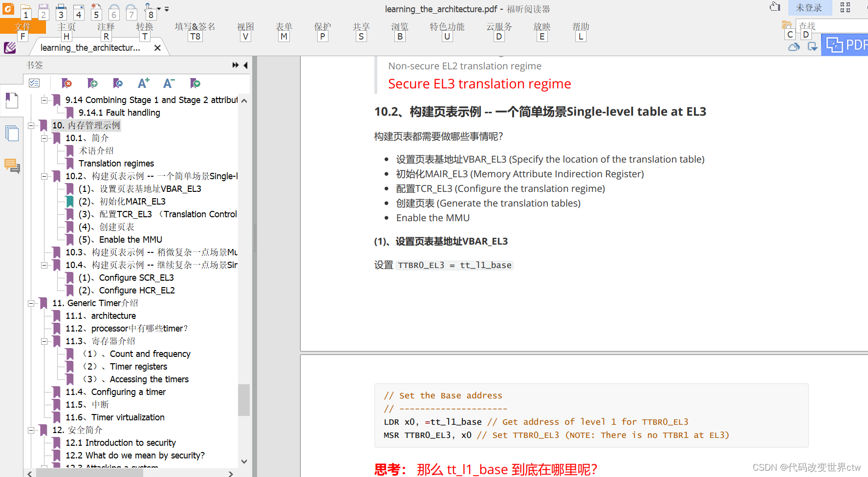Screen dimensions: 868x477
Task: Open the pages thumbnail panel sidebar icon
Action: [x=12, y=133]
